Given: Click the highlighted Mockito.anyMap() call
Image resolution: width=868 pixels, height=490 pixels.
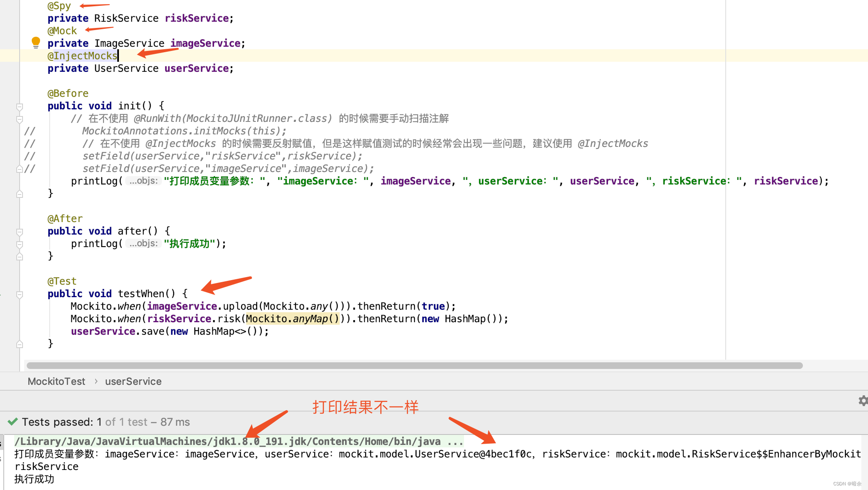Looking at the screenshot, I should click(x=292, y=318).
